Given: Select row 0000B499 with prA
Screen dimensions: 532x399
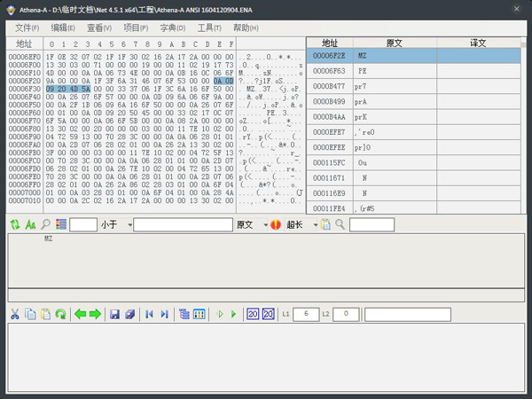Looking at the screenshot, I should coord(413,101).
